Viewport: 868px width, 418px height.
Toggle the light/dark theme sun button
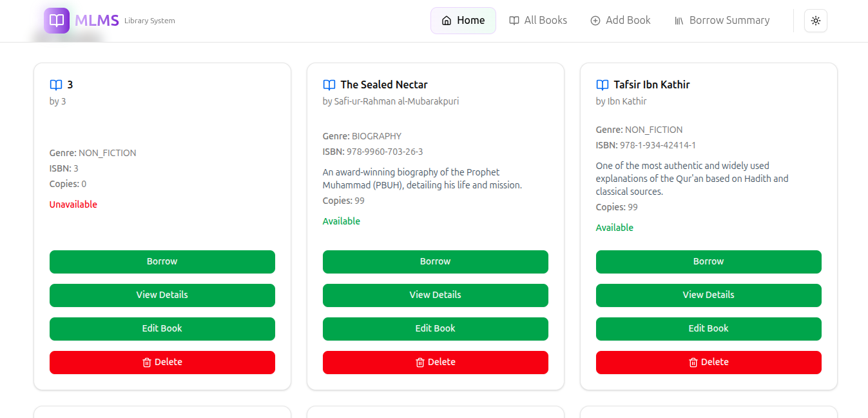pyautogui.click(x=815, y=21)
